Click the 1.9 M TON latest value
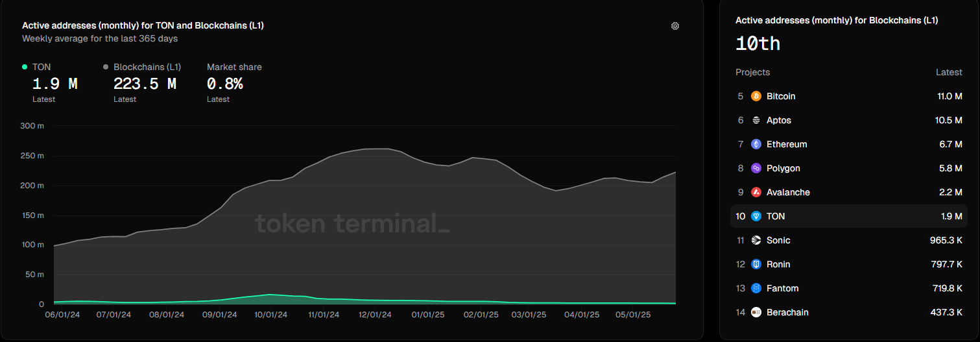 point(55,84)
